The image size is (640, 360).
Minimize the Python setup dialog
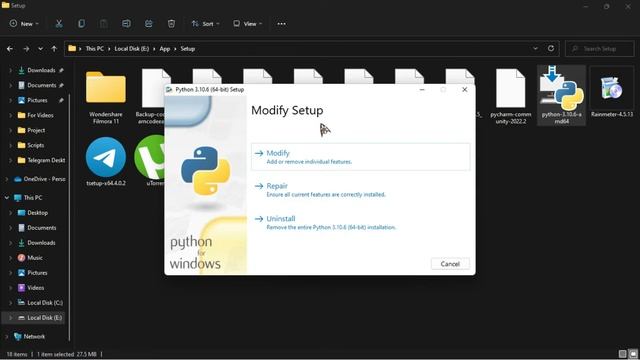click(422, 89)
